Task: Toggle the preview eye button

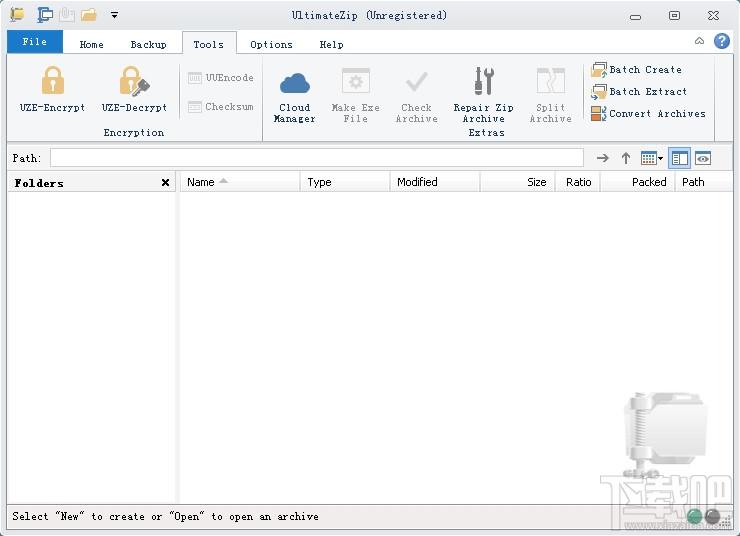Action: pyautogui.click(x=703, y=159)
